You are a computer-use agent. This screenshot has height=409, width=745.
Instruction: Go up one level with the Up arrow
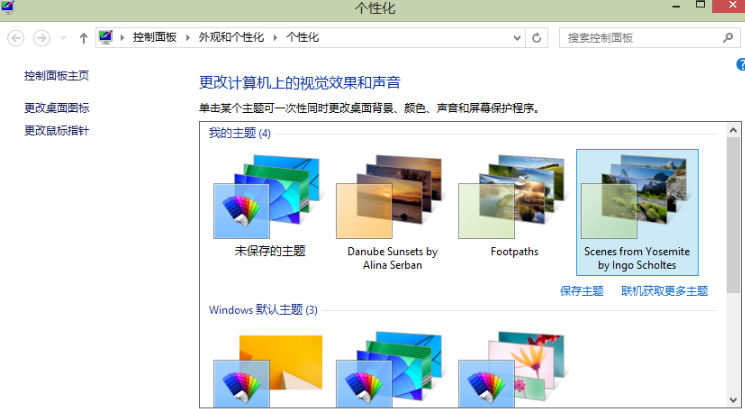tap(84, 38)
